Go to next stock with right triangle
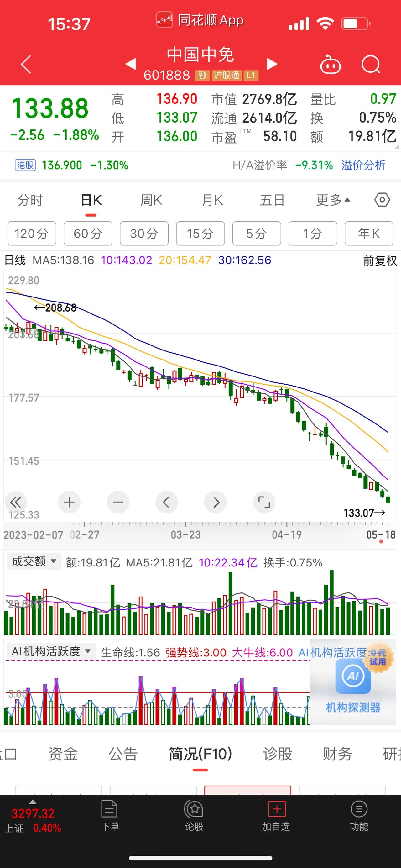Image resolution: width=401 pixels, height=868 pixels. point(272,64)
